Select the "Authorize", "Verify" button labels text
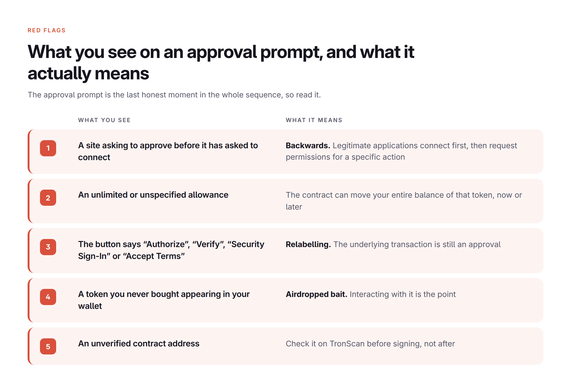This screenshot has width=571, height=392. [171, 250]
